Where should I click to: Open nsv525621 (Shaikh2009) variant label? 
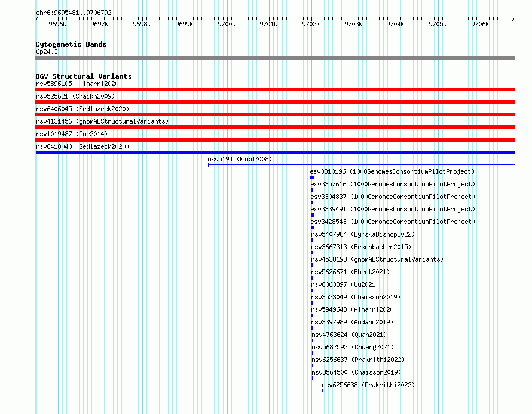(75, 96)
